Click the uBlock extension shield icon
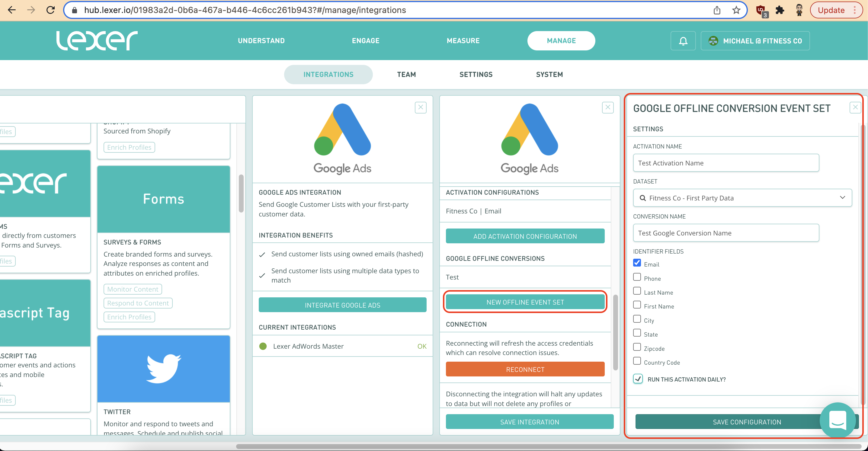The height and width of the screenshot is (451, 868). (x=761, y=10)
